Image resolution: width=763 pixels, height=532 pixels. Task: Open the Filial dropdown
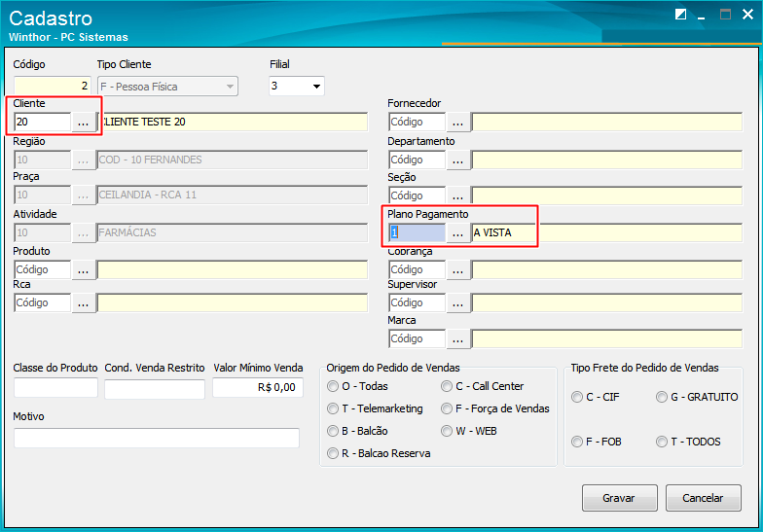[x=316, y=87]
